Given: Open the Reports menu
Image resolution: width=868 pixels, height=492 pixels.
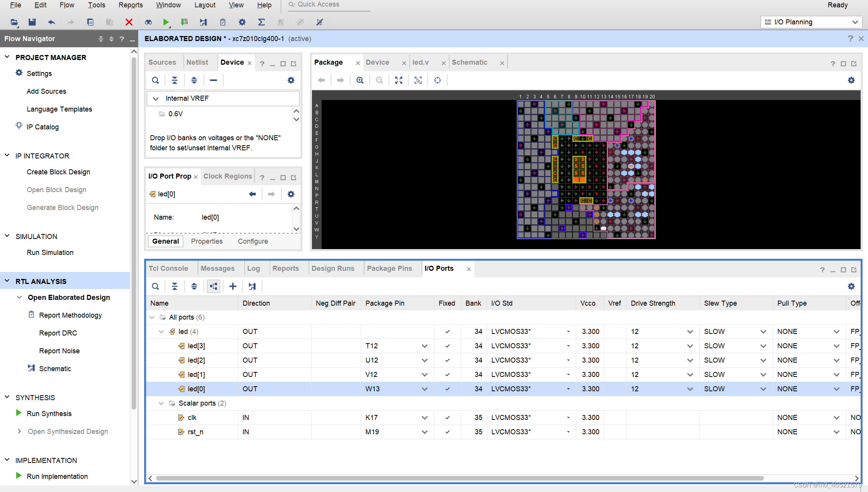Looking at the screenshot, I should click(131, 5).
